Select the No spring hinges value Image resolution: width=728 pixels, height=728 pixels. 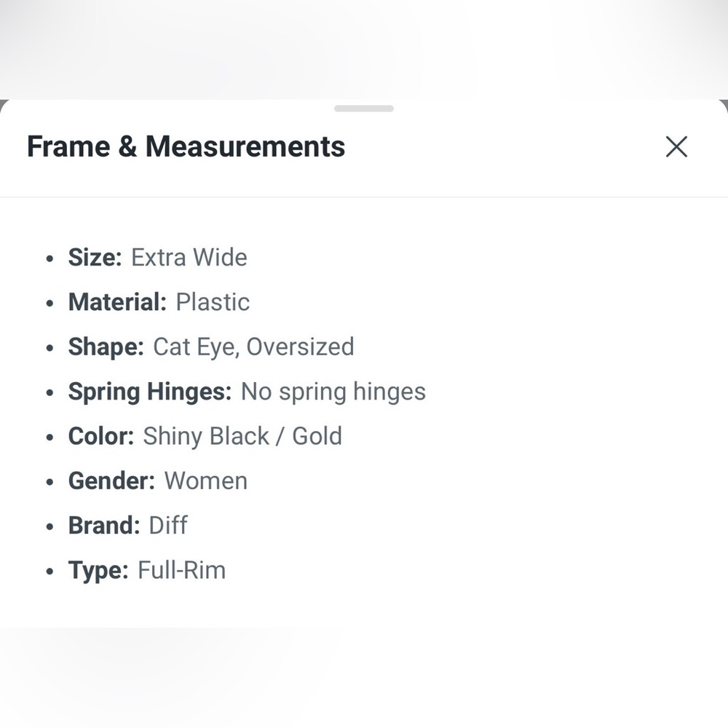(x=333, y=392)
